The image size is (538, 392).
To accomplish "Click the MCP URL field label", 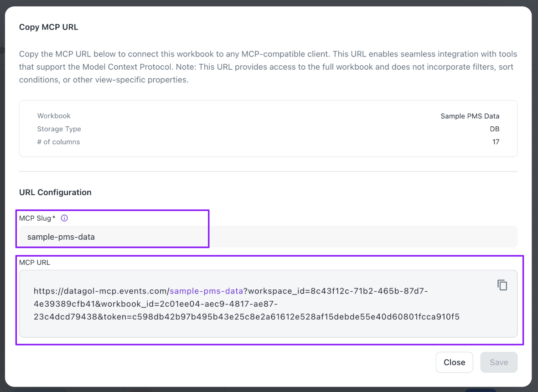I will tap(35, 262).
